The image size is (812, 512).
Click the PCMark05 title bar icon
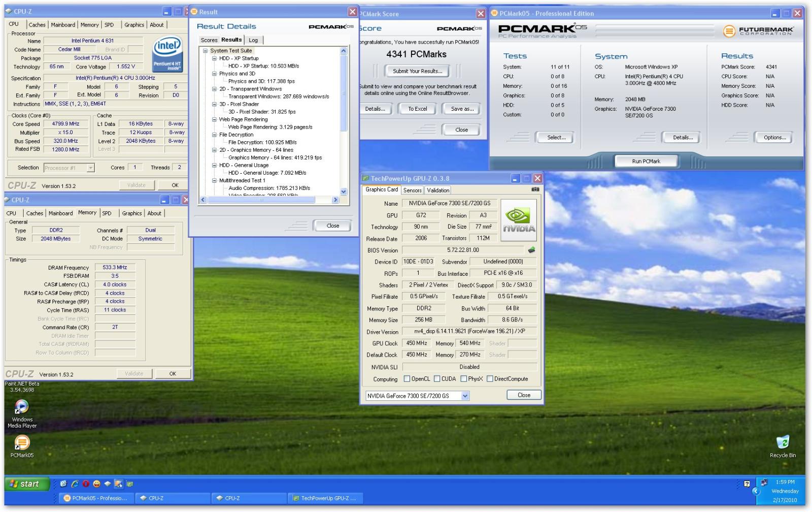pyautogui.click(x=494, y=13)
